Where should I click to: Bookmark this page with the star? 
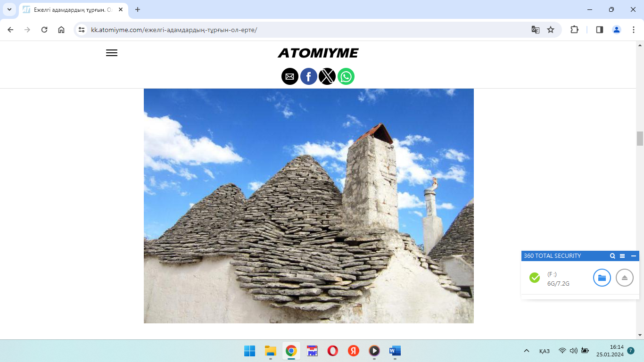551,30
